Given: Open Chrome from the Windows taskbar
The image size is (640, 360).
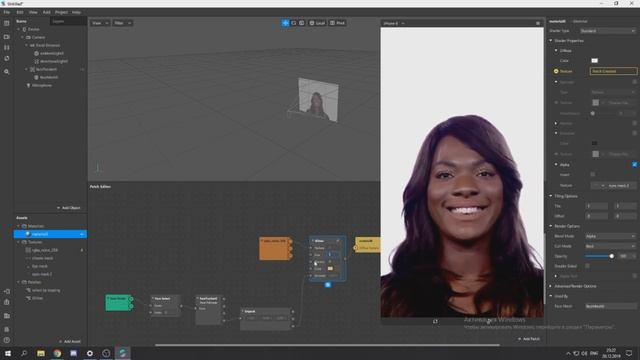Looking at the screenshot, I should 57,353.
